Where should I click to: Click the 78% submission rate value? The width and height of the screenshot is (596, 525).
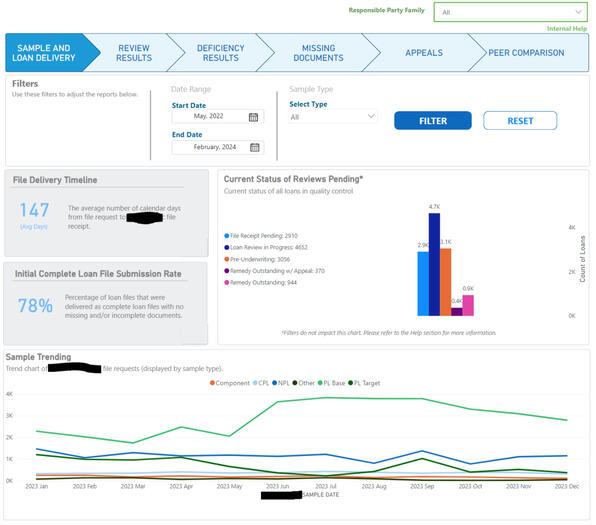(x=35, y=305)
